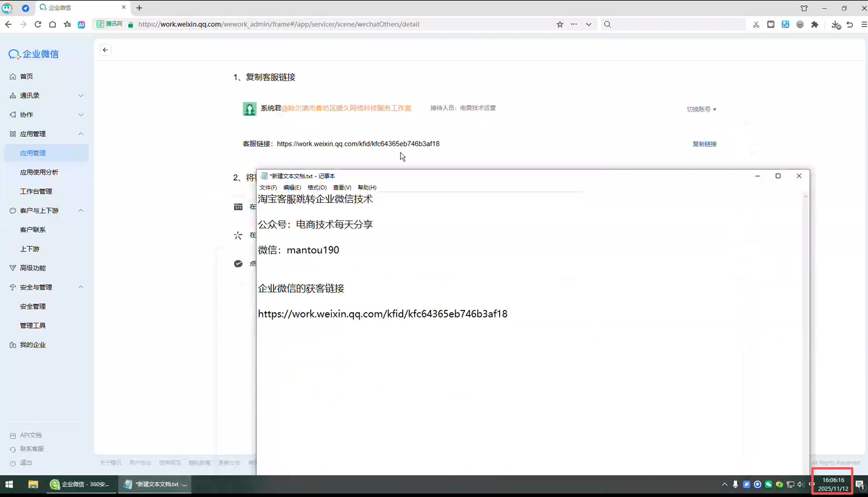
Task: Collapse the 应用管理 sidebar section
Action: pos(81,134)
